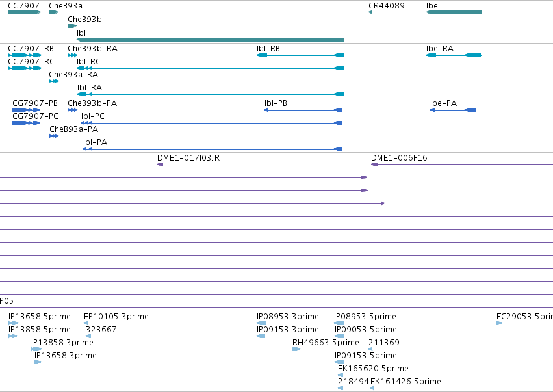
Task: Open EST IP13658.5prime label
Action: 40,317
